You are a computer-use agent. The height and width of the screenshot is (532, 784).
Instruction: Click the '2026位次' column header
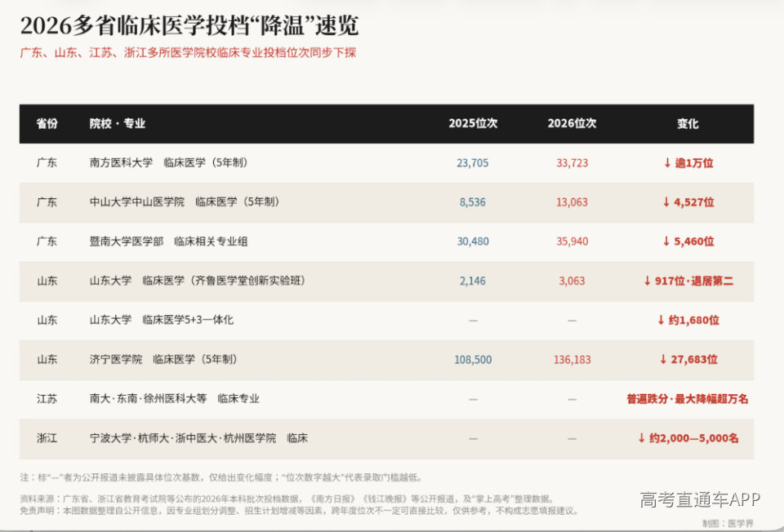coord(572,123)
